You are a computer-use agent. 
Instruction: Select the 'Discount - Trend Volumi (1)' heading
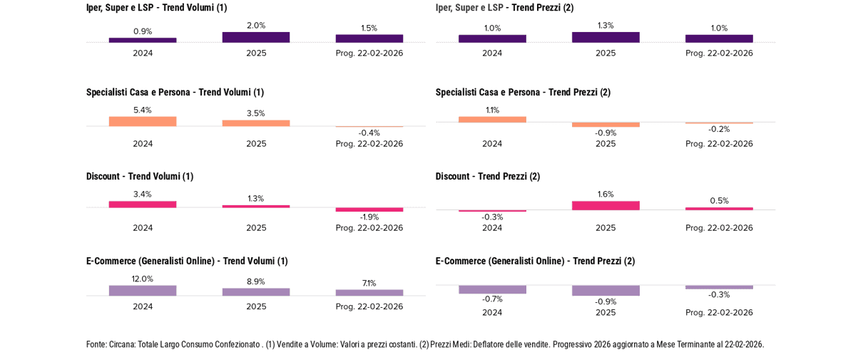coord(140,176)
